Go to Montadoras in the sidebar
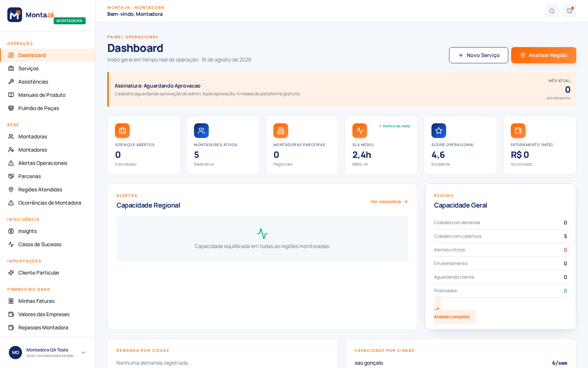 48,137
